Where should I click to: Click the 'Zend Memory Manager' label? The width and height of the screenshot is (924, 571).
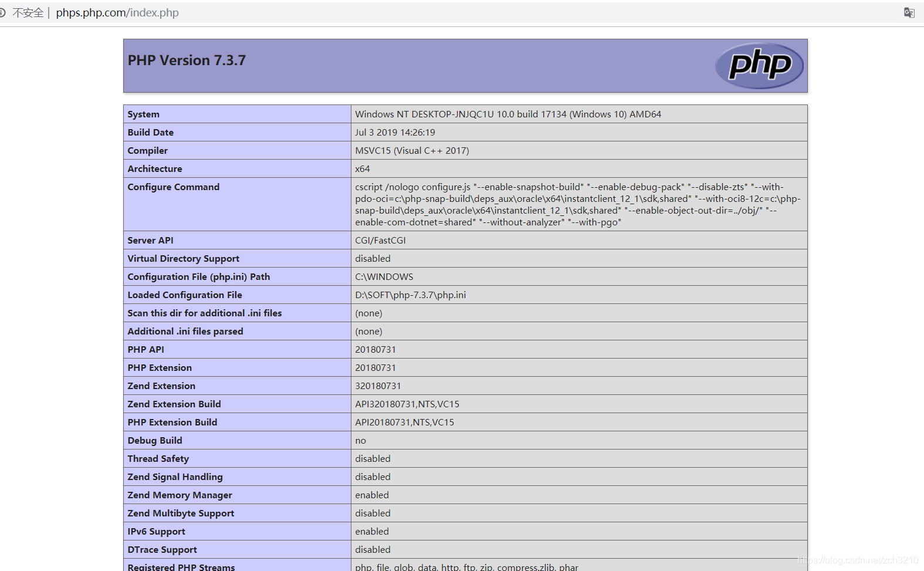coord(180,495)
